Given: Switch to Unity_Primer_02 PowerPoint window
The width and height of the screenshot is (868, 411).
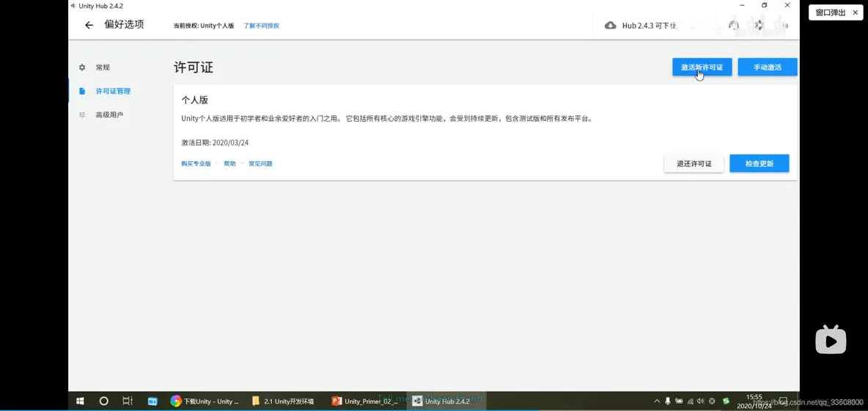Looking at the screenshot, I should [x=365, y=401].
